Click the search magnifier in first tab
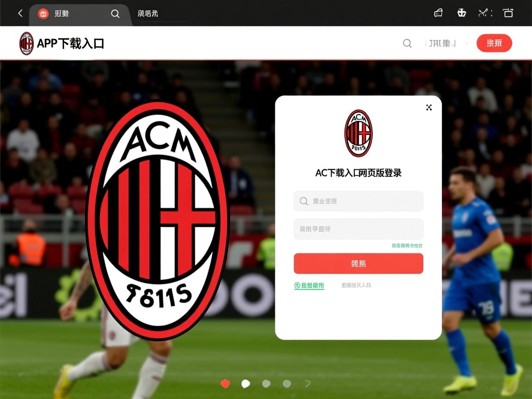532x399 pixels. [115, 13]
